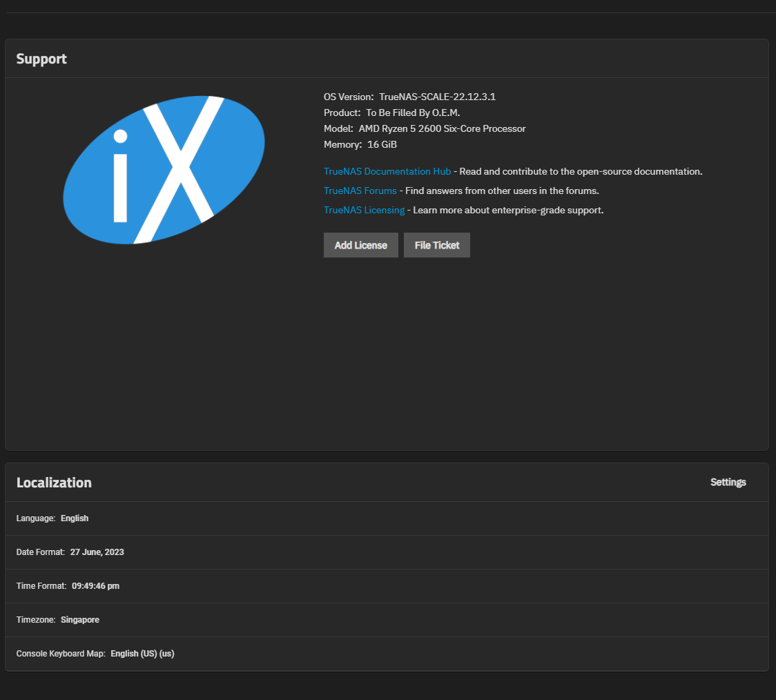Click the Date Format value 27 June, 2023
Viewport: 776px width, 700px height.
pyautogui.click(x=97, y=552)
